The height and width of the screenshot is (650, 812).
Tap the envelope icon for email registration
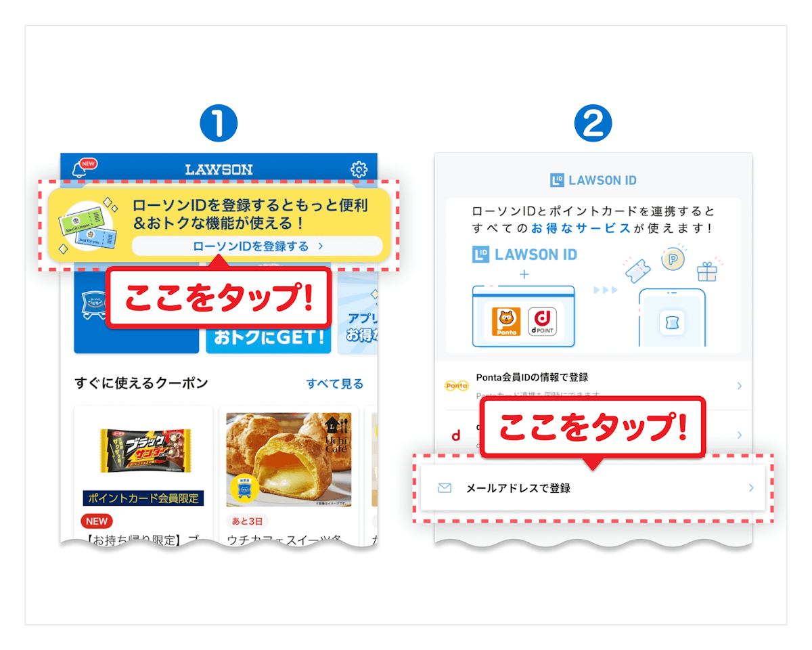pyautogui.click(x=445, y=487)
